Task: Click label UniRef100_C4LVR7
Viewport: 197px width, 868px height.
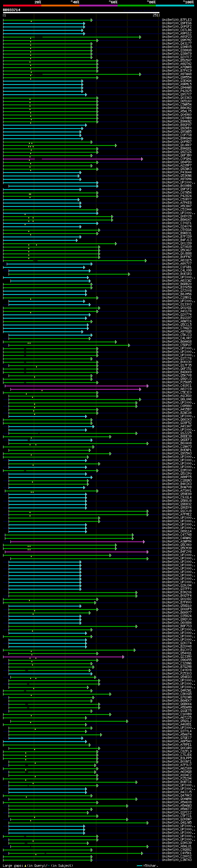Action: pyautogui.click(x=177, y=338)
